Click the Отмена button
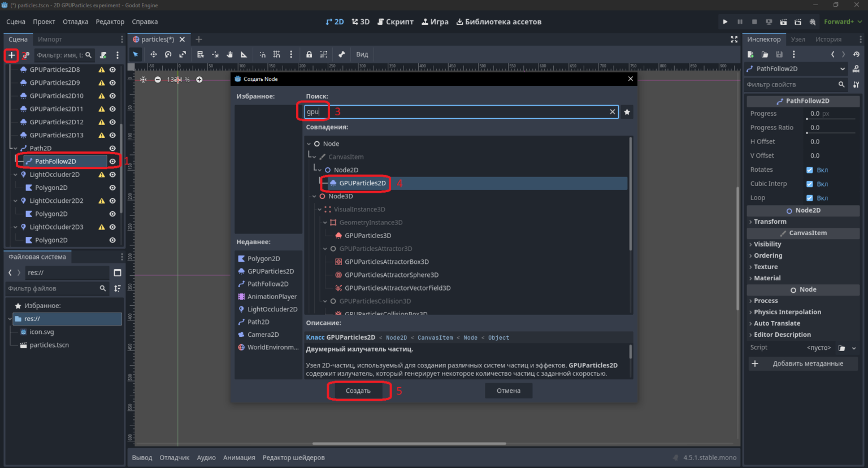The height and width of the screenshot is (468, 868). (509, 391)
